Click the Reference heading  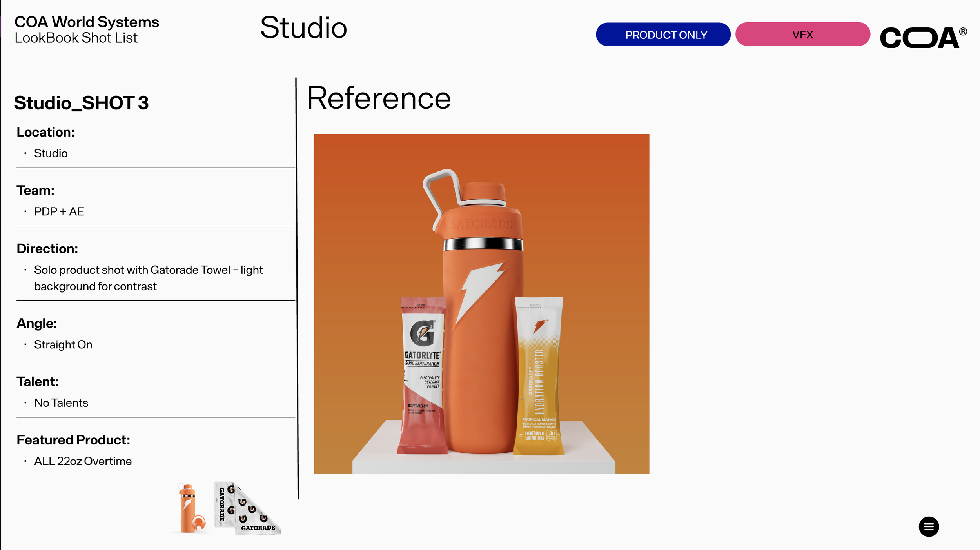coord(379,98)
